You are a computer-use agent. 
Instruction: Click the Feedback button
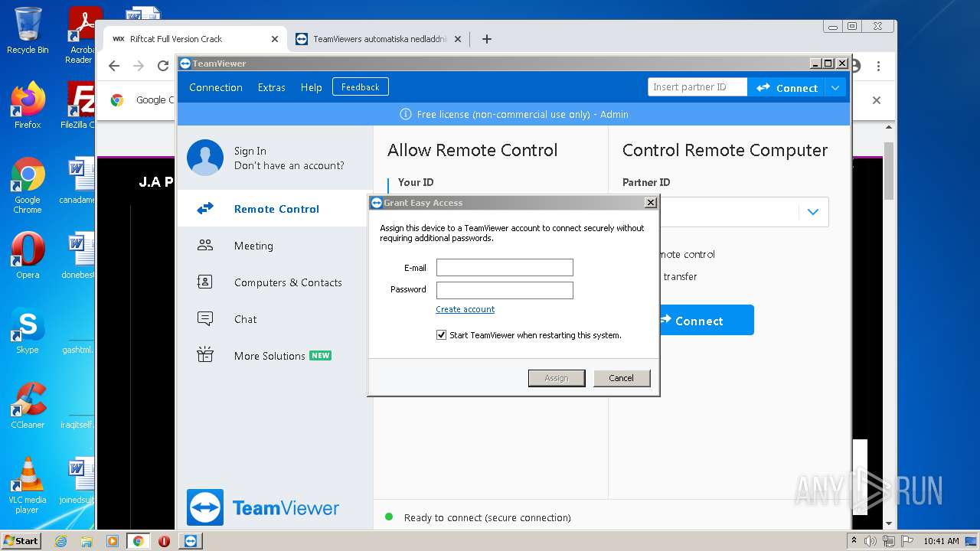click(361, 87)
